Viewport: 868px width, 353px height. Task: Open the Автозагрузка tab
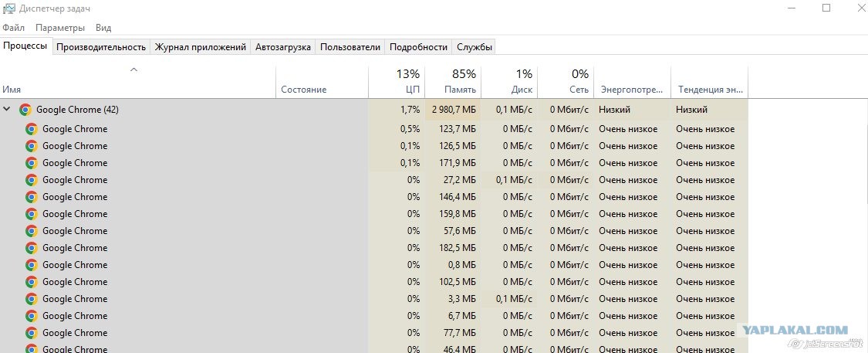pyautogui.click(x=283, y=47)
